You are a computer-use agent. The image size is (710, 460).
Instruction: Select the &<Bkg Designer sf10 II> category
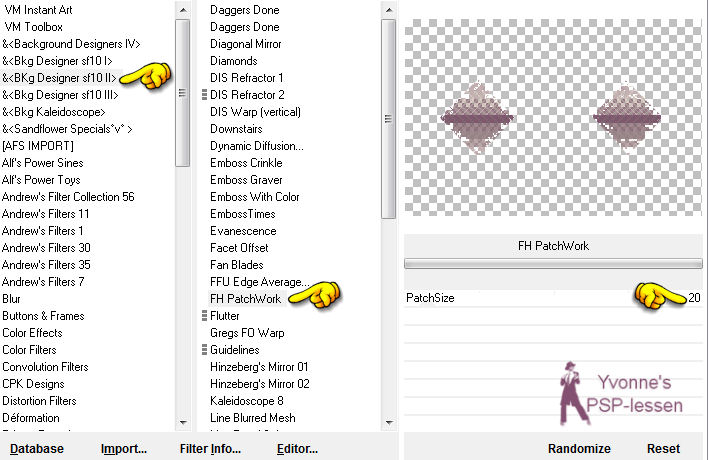(59, 77)
